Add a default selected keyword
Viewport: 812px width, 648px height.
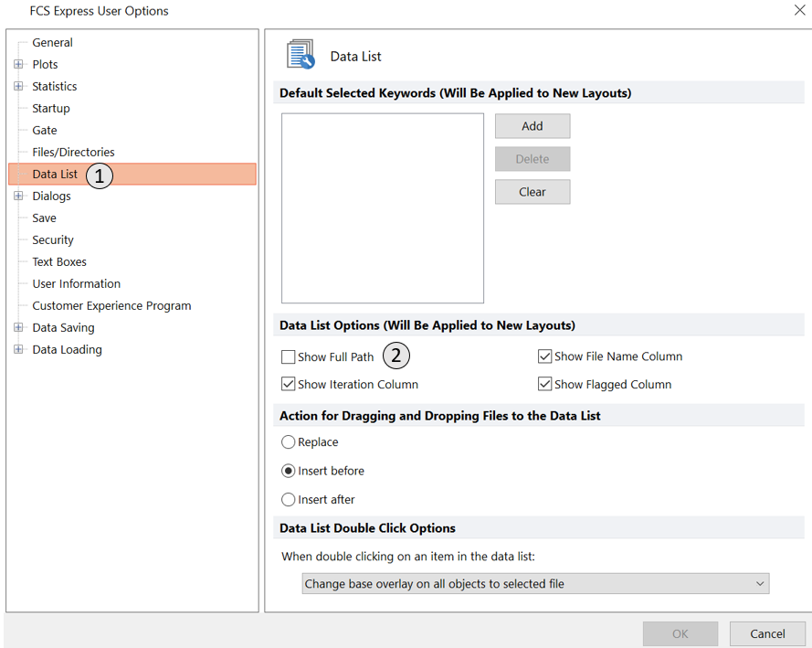[533, 126]
